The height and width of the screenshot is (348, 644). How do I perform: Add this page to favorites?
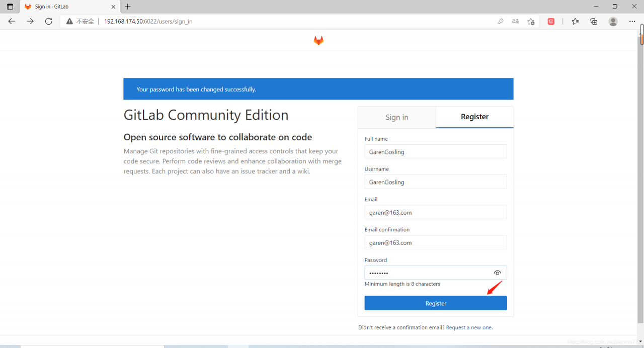[531, 21]
